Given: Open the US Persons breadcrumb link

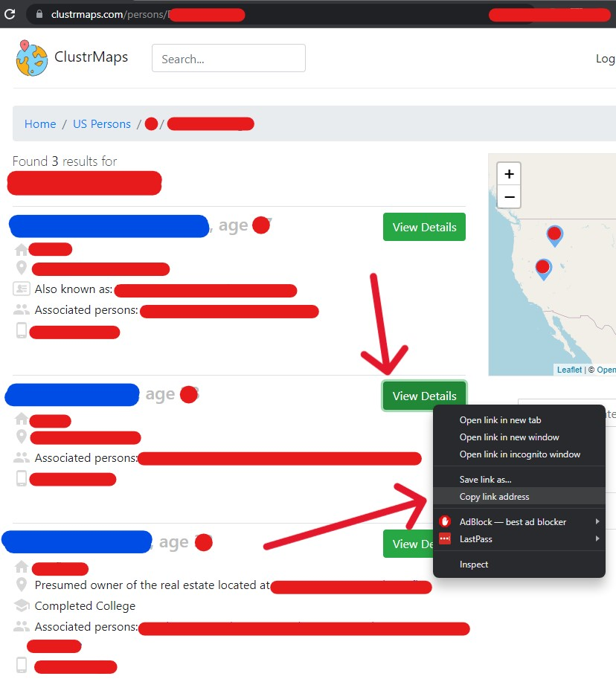Looking at the screenshot, I should tap(102, 124).
